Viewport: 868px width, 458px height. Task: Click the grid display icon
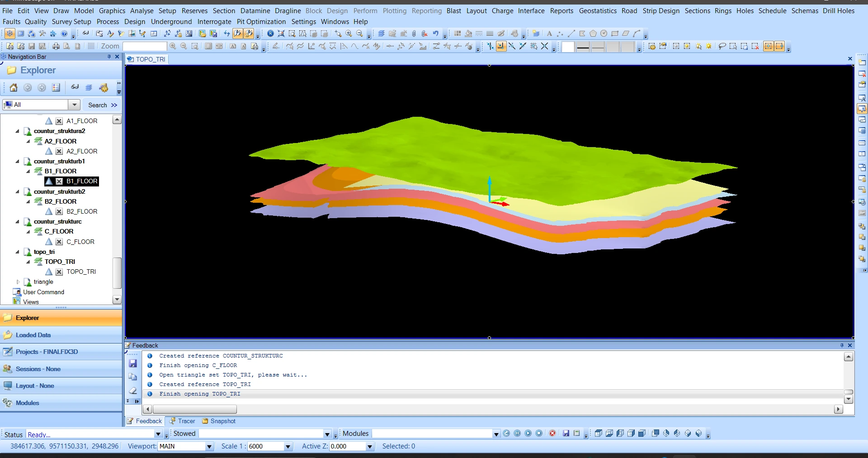tap(91, 46)
